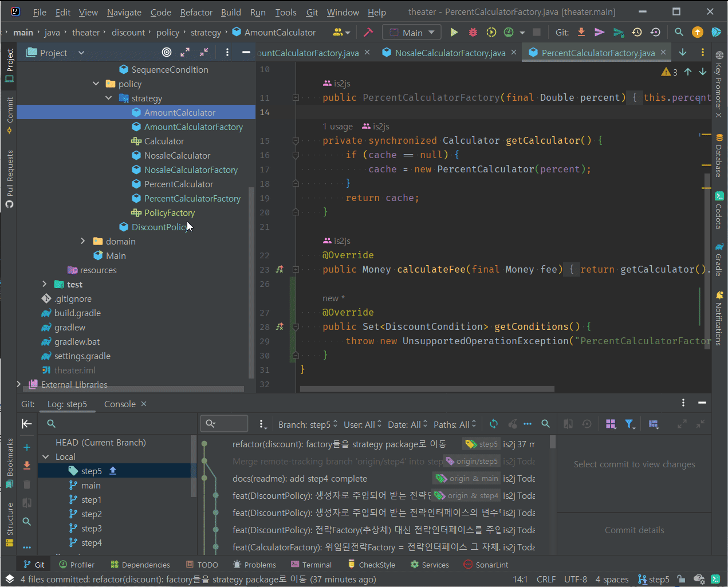The height and width of the screenshot is (587, 728).
Task: Click the Git update project icon
Action: 581,33
